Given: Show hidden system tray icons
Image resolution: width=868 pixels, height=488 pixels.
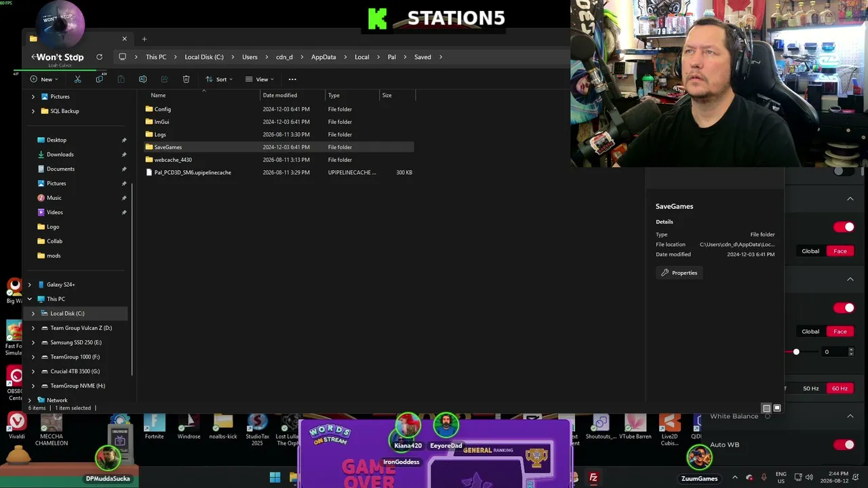Looking at the screenshot, I should point(734,478).
